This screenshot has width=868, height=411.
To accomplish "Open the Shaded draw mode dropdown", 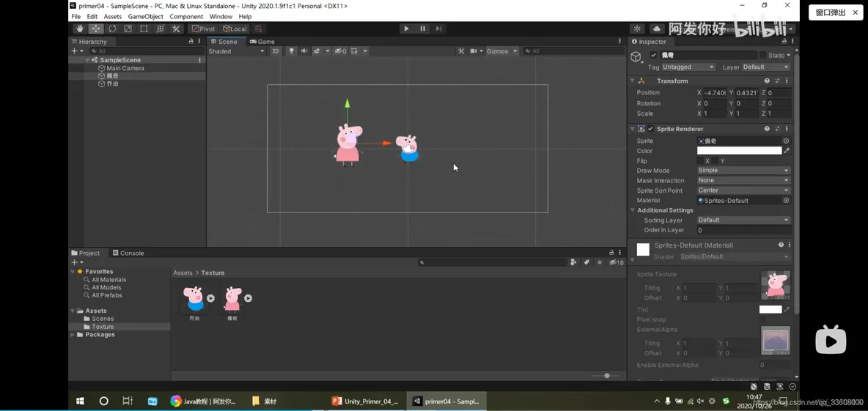I will point(236,51).
